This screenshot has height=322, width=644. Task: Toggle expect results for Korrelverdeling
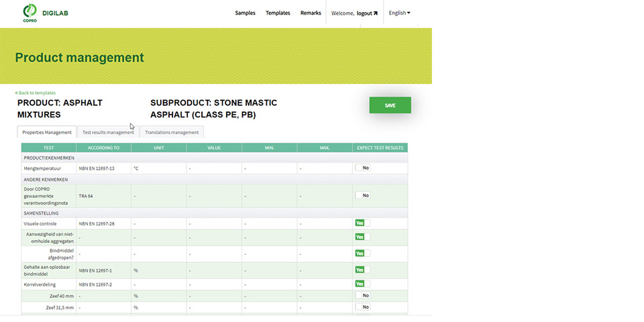(362, 284)
